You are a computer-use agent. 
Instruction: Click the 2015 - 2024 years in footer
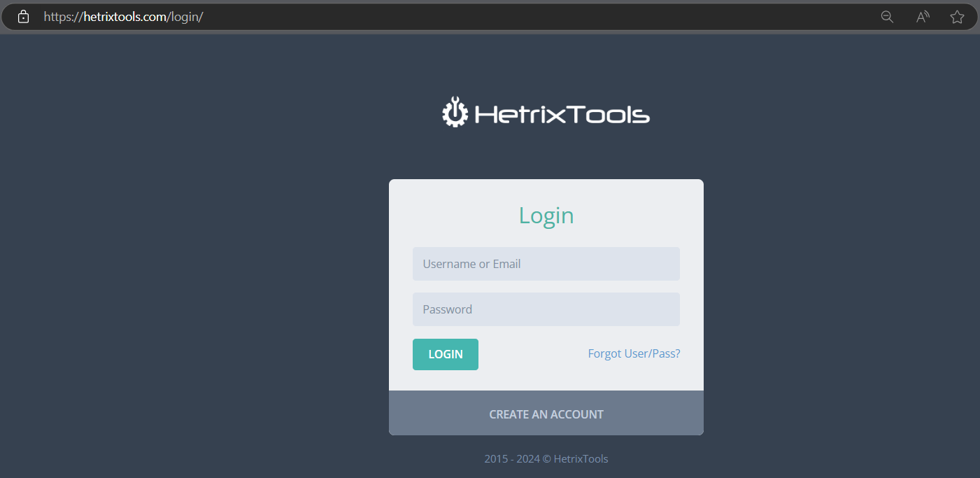512,459
